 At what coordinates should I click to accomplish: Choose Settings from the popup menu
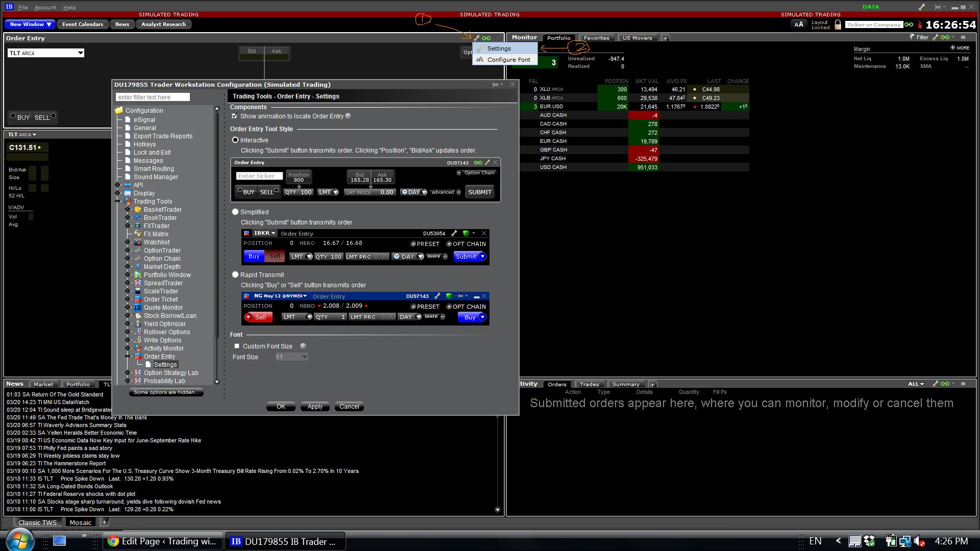505,48
